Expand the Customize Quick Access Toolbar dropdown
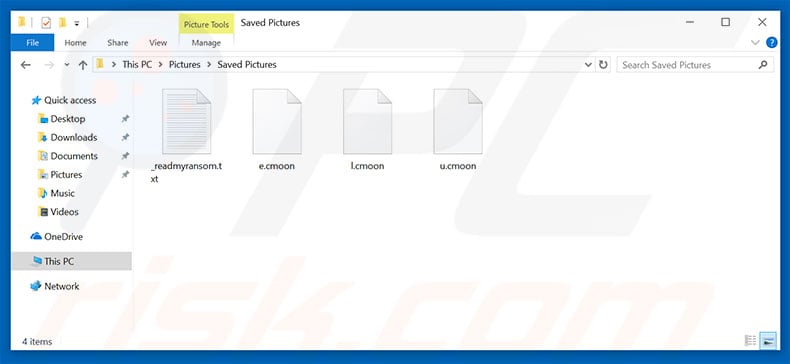The height and width of the screenshot is (364, 790). tap(77, 23)
